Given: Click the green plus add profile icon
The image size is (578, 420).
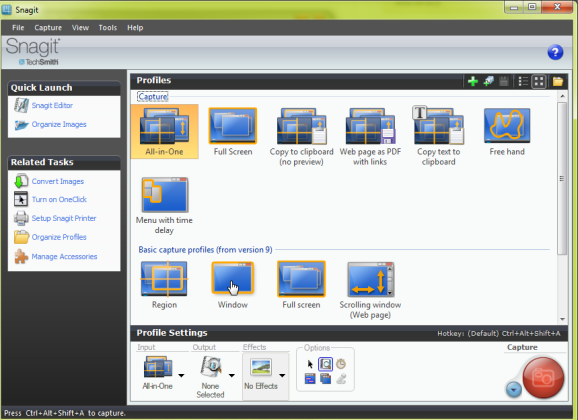Looking at the screenshot, I should pos(473,81).
